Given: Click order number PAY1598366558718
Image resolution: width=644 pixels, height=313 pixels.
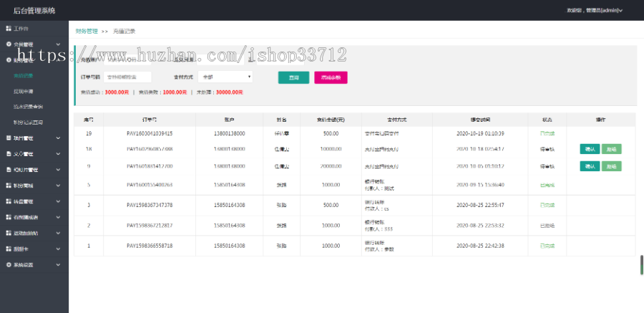Looking at the screenshot, I should 150,246.
